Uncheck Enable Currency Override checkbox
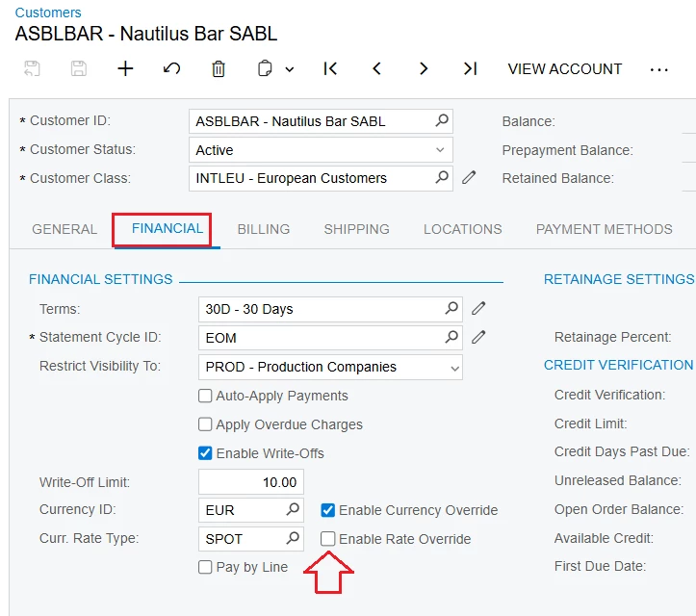This screenshot has height=616, width=696. [327, 510]
